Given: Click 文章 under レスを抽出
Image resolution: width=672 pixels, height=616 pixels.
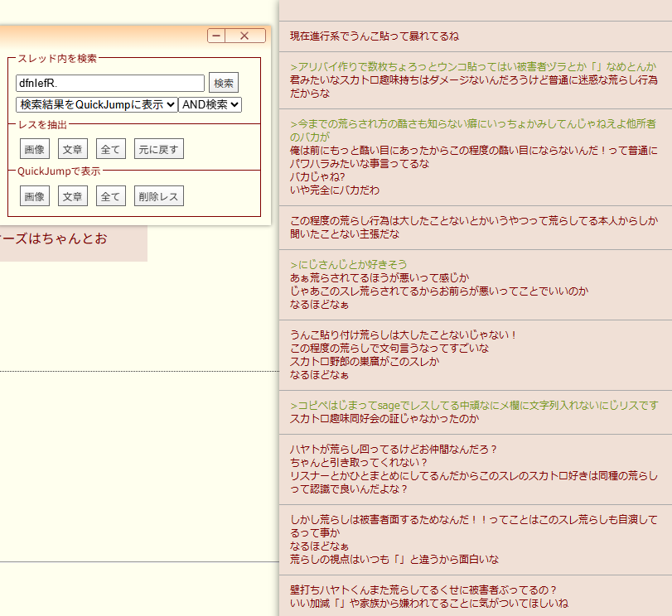Looking at the screenshot, I should pyautogui.click(x=73, y=149).
